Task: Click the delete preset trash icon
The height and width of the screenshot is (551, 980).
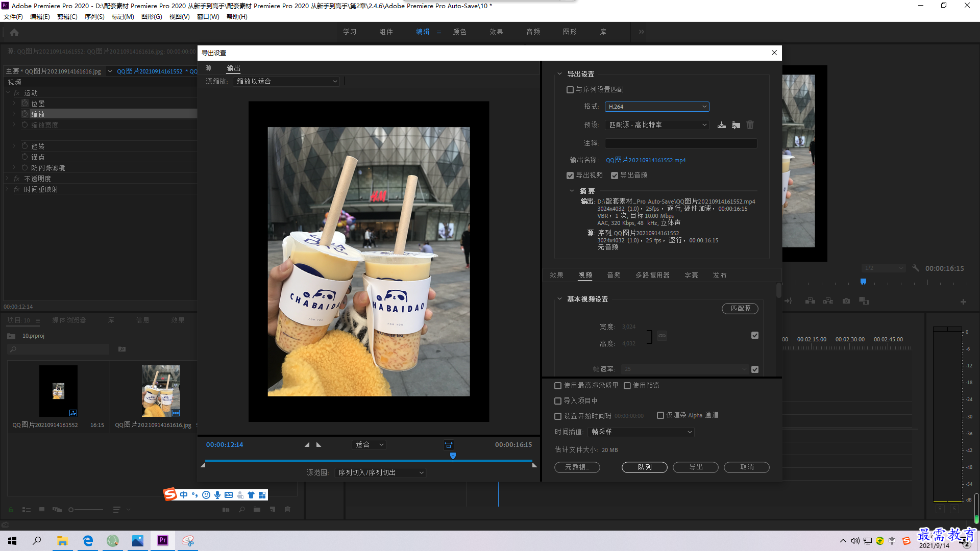Action: [x=750, y=125]
